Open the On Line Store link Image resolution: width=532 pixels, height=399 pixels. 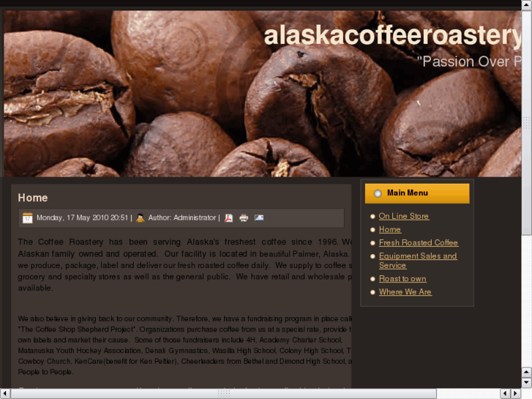[x=404, y=216]
